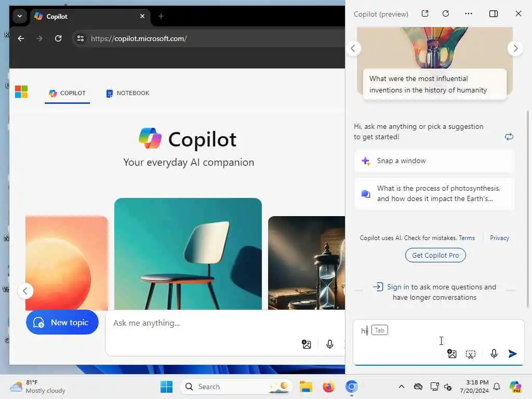532x399 pixels.
Task: Add an image in Copilot panel chat box
Action: coord(451,354)
